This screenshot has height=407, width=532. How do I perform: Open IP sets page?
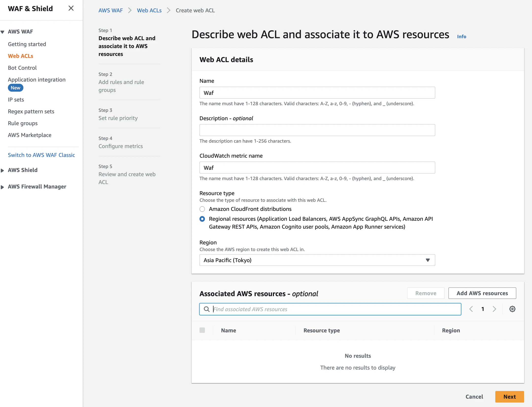tap(16, 100)
